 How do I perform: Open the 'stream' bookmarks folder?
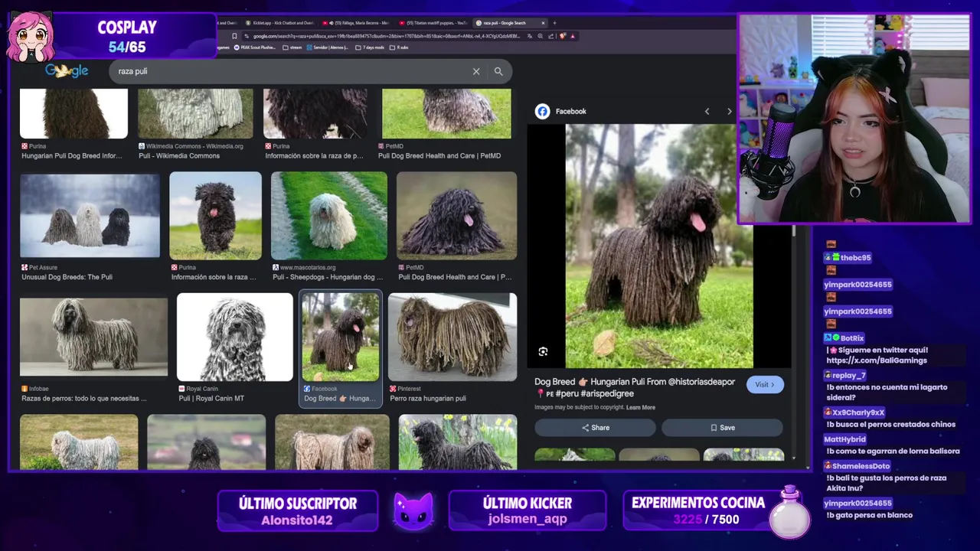[x=292, y=47]
